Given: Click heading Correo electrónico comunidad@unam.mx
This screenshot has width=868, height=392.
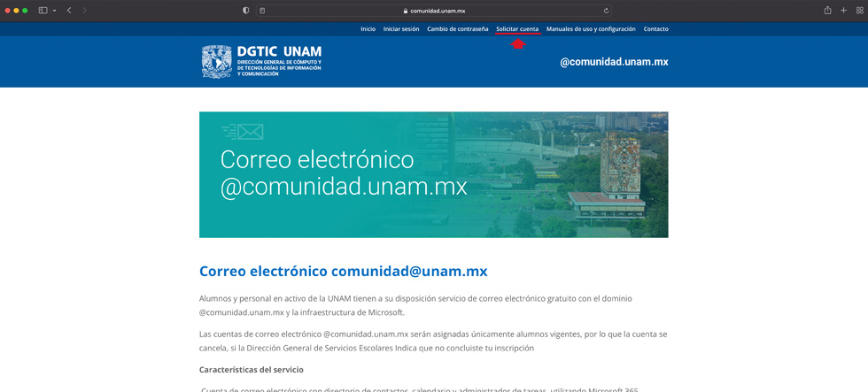Looking at the screenshot, I should (344, 272).
